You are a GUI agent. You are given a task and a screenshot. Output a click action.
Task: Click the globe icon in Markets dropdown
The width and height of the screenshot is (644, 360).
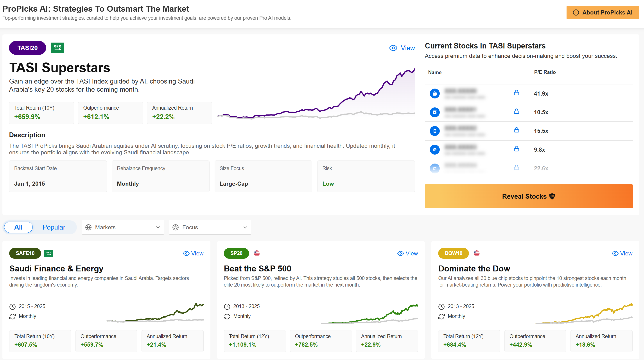pos(88,227)
